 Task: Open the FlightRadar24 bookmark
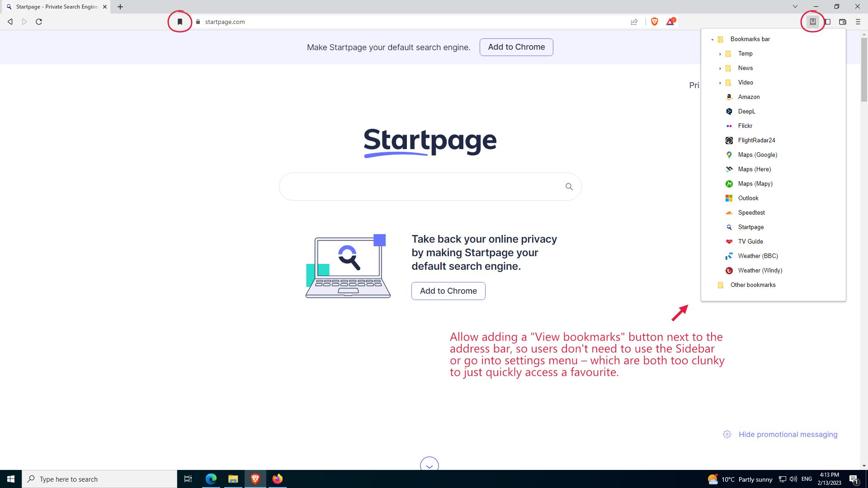757,140
